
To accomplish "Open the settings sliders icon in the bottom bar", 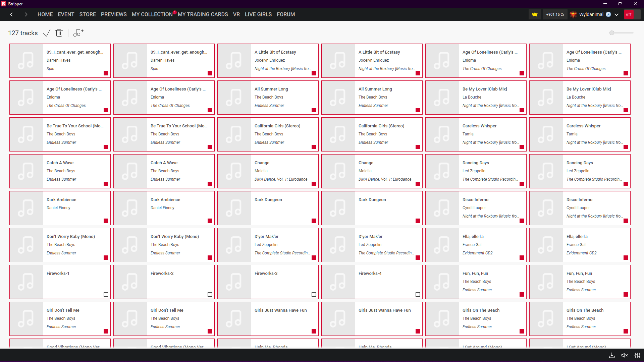I will point(637,355).
